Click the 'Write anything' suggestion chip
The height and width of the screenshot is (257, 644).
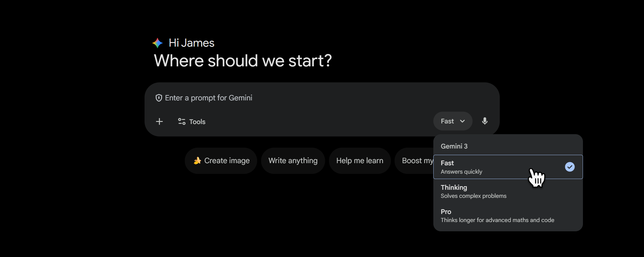click(293, 161)
